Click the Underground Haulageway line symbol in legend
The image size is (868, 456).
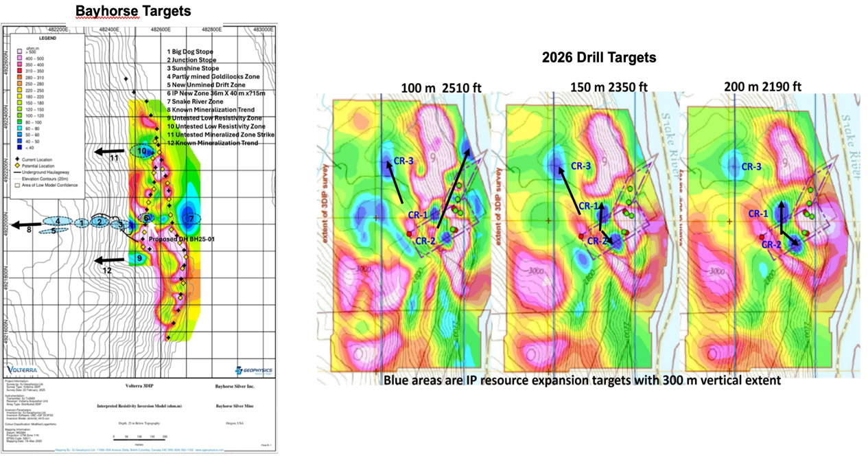[19, 173]
